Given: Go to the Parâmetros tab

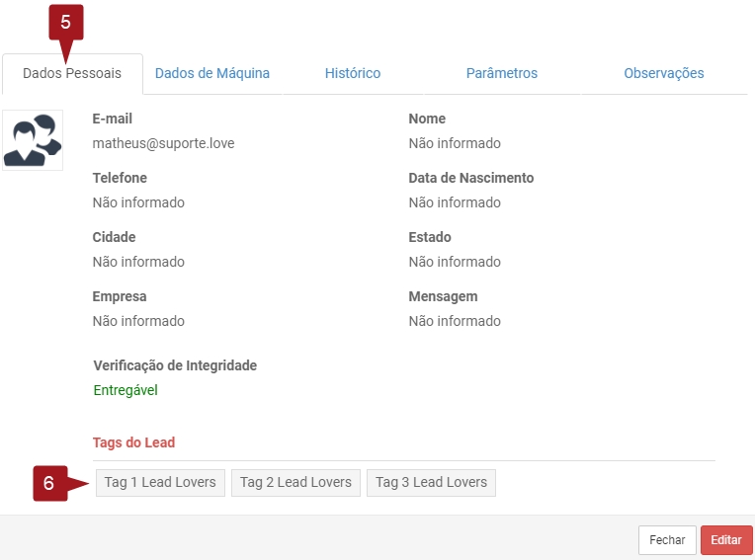Looking at the screenshot, I should pyautogui.click(x=501, y=73).
